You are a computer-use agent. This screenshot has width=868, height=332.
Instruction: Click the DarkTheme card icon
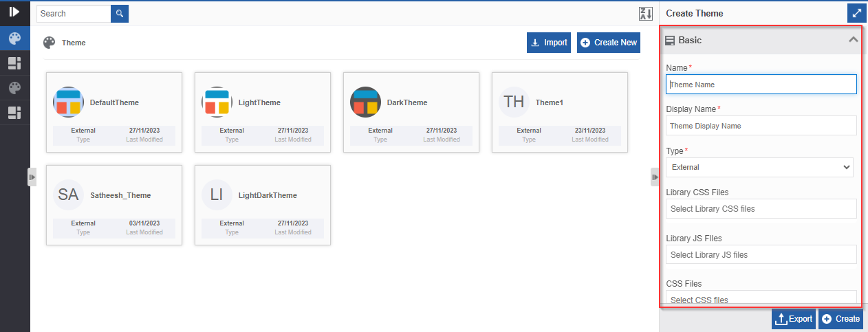click(x=365, y=102)
